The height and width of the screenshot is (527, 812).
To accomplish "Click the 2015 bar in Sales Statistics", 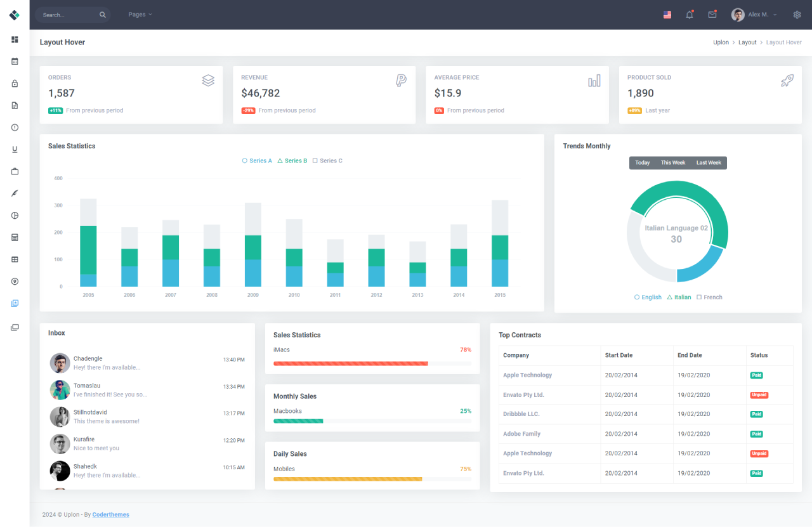I will (x=500, y=244).
